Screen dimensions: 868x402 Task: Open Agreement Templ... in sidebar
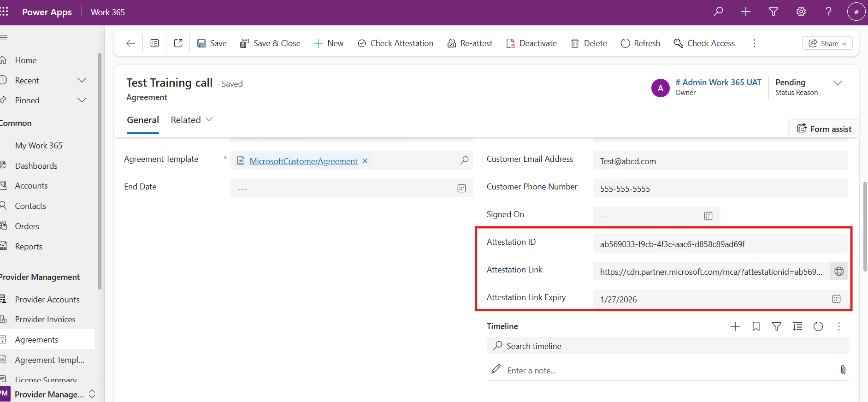[49, 360]
